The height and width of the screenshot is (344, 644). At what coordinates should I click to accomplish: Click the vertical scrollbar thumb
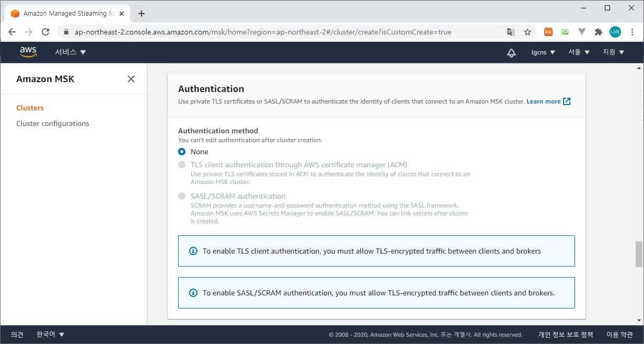pos(639,255)
